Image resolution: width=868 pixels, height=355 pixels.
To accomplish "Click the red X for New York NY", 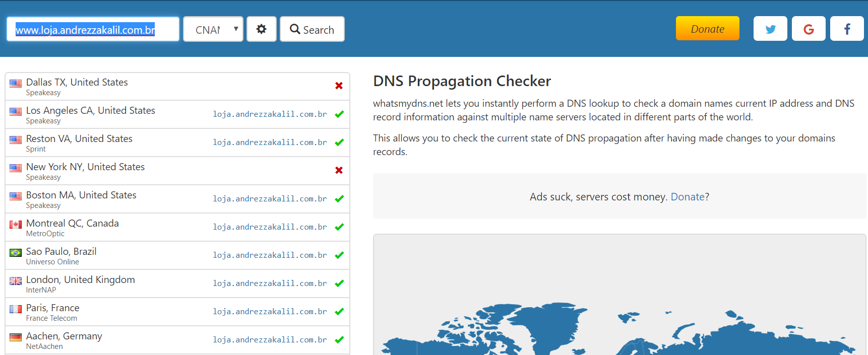I will click(339, 170).
